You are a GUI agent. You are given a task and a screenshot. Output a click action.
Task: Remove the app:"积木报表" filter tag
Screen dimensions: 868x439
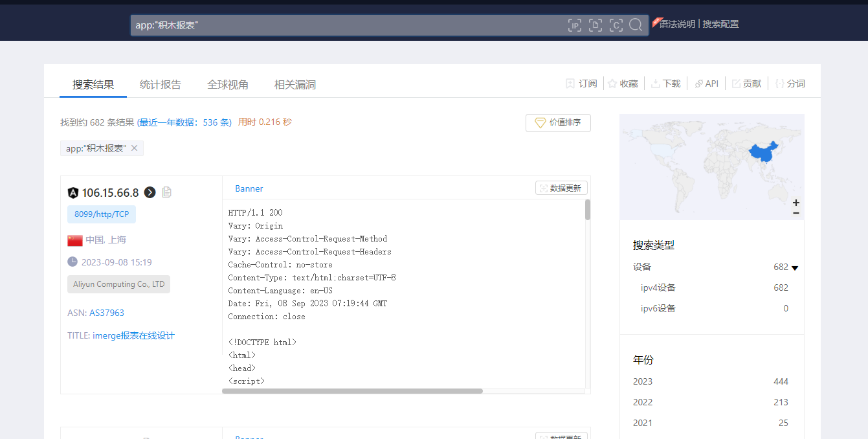135,148
